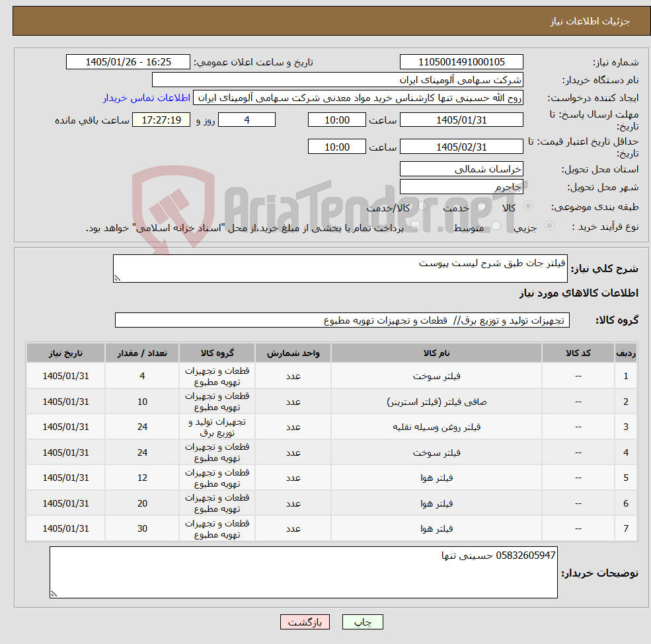The height and width of the screenshot is (644, 651).
Task: Click the واحد شمارش column header
Action: pyautogui.click(x=293, y=353)
